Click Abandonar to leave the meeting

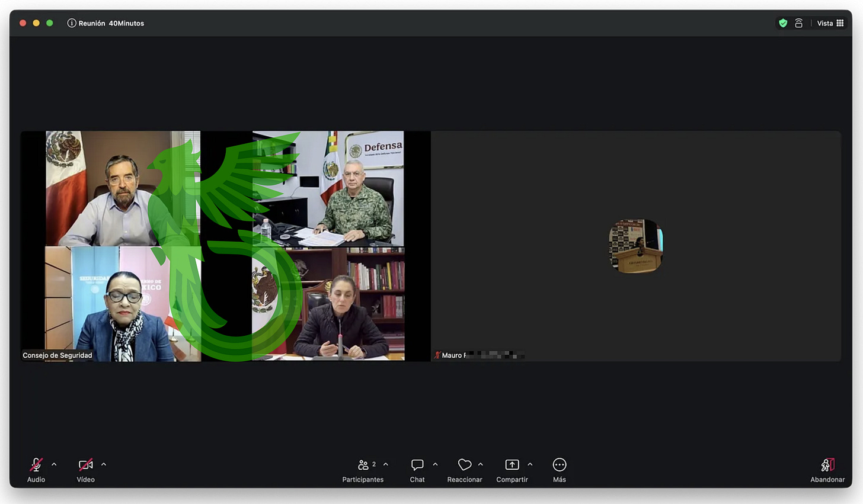point(827,470)
